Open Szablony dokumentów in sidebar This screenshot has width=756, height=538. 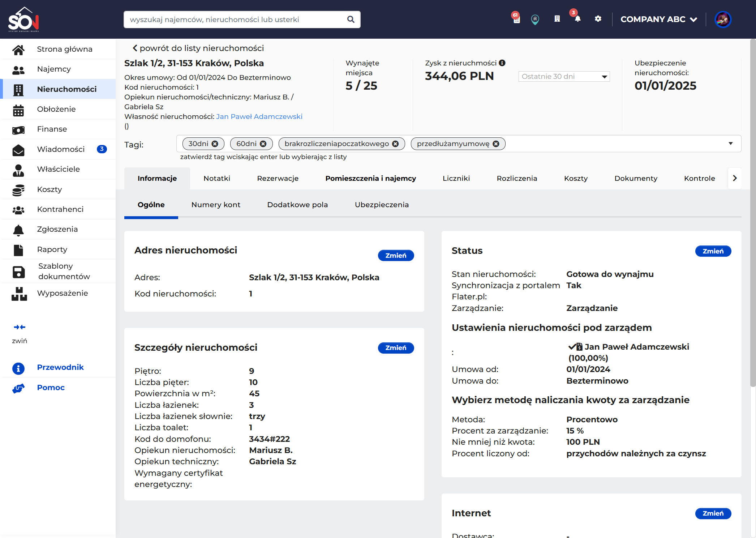[x=58, y=271]
